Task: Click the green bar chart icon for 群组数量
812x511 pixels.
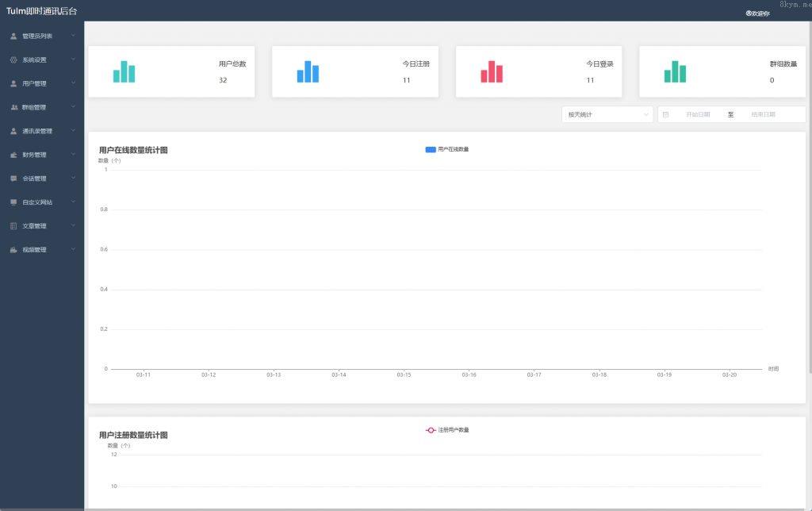Action: coord(675,71)
